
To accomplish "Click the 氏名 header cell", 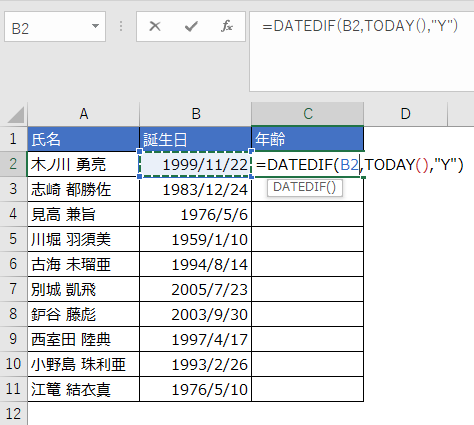I will point(84,139).
